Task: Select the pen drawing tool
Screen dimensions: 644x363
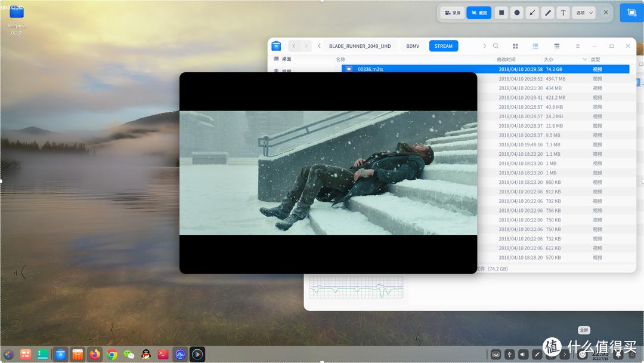Action: point(548,13)
